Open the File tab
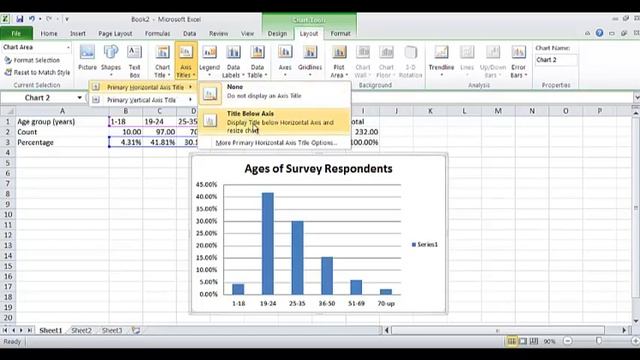Image resolution: width=640 pixels, height=360 pixels. 16,33
